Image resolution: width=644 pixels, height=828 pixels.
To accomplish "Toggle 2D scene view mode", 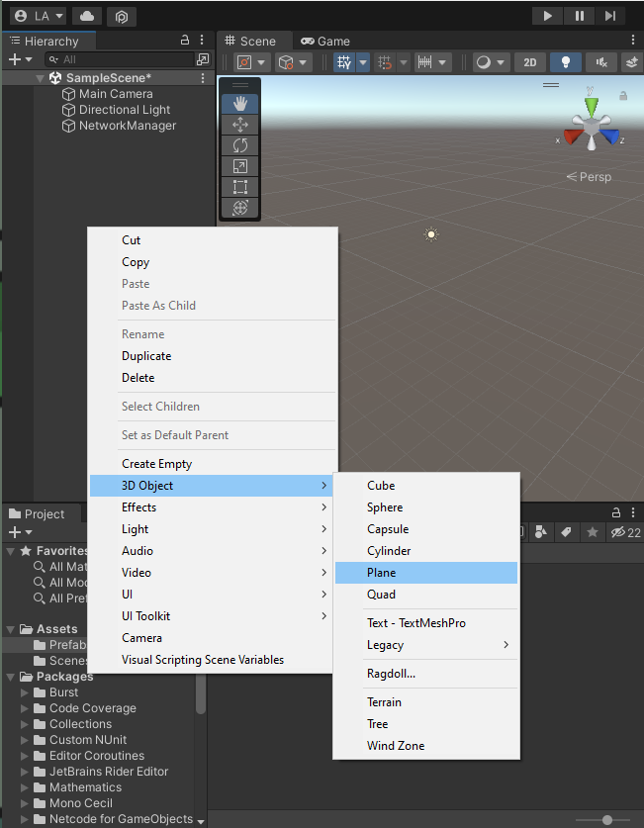I will 530,62.
